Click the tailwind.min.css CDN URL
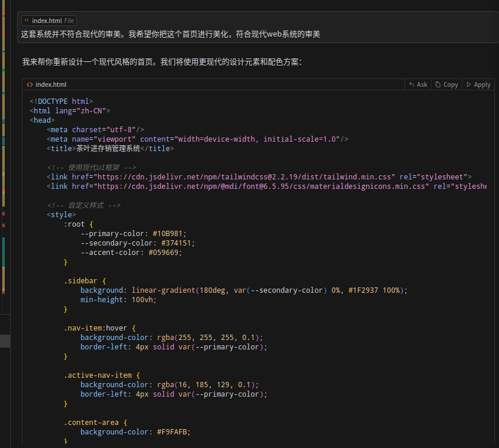499x448 pixels. pos(244,177)
